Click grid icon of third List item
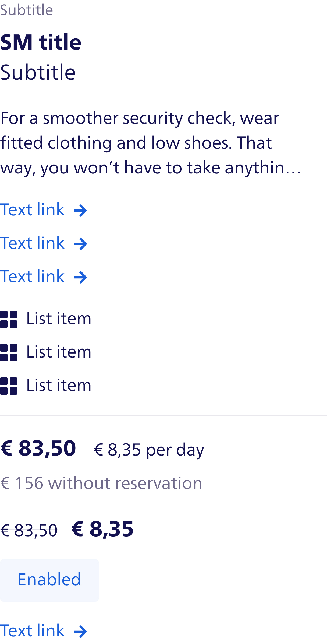327x644 pixels. coord(9,386)
